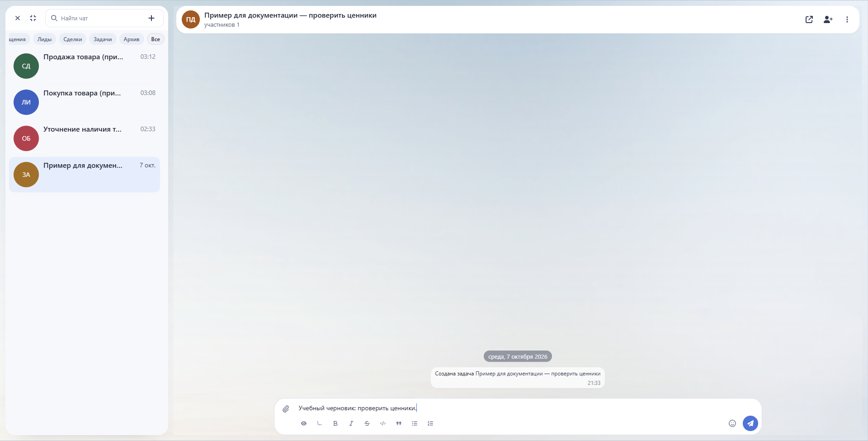Insert a quote block in the message
The height and width of the screenshot is (441, 868).
[399, 423]
